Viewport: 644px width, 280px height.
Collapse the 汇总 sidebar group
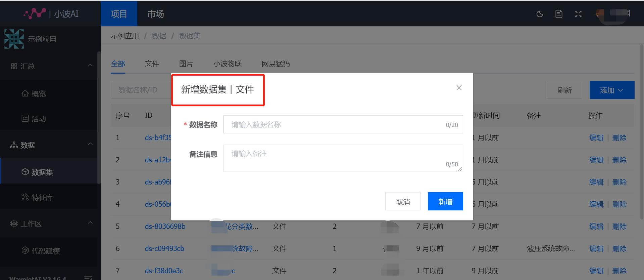pos(90,66)
